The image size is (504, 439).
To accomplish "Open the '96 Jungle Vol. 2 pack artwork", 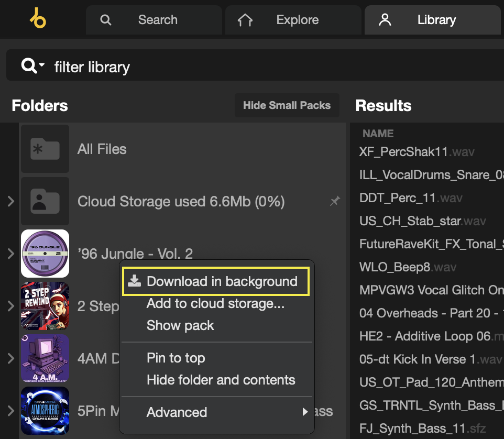I will pos(45,254).
